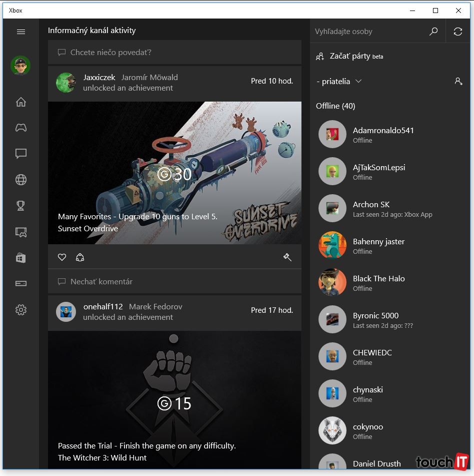
Task: Click the add friend icon
Action: [458, 81]
